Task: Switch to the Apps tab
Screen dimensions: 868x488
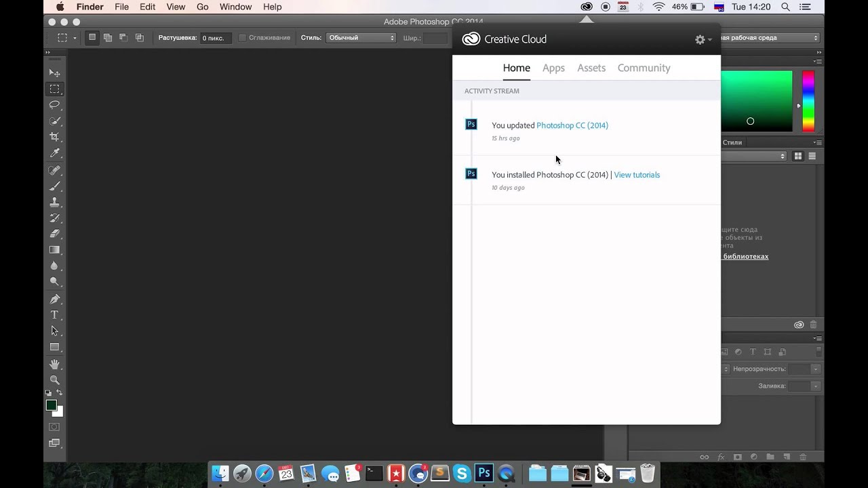Action: (553, 68)
